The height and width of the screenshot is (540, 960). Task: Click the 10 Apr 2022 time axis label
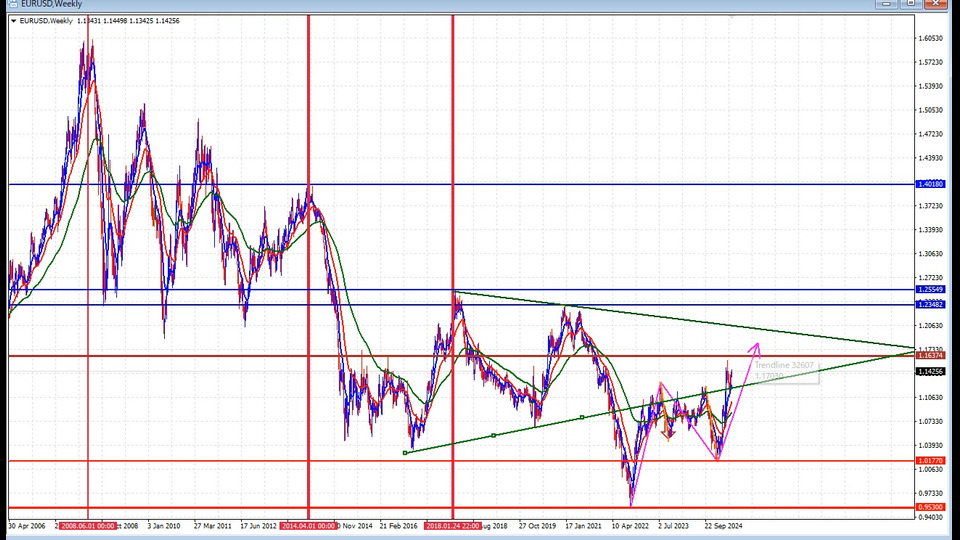pyautogui.click(x=630, y=526)
